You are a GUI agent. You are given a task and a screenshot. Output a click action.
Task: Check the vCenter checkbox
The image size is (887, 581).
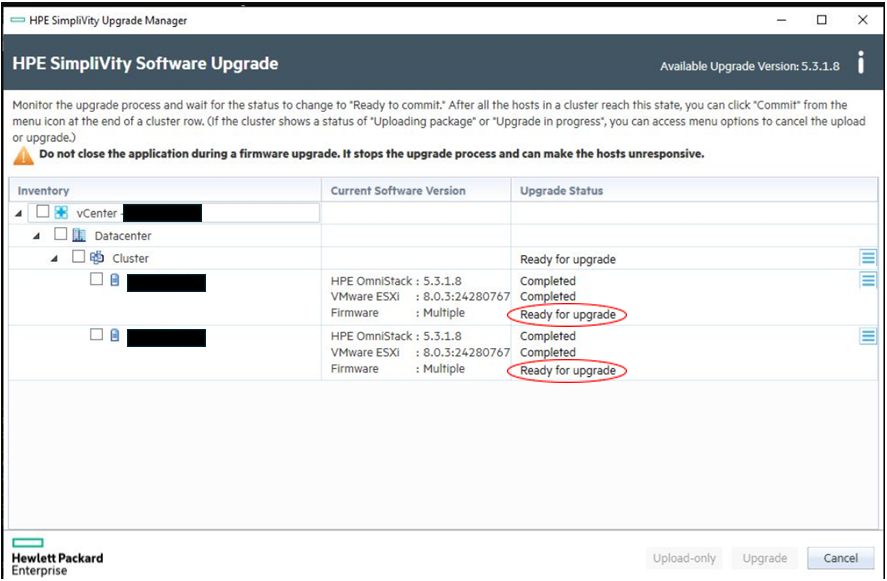pyautogui.click(x=42, y=212)
